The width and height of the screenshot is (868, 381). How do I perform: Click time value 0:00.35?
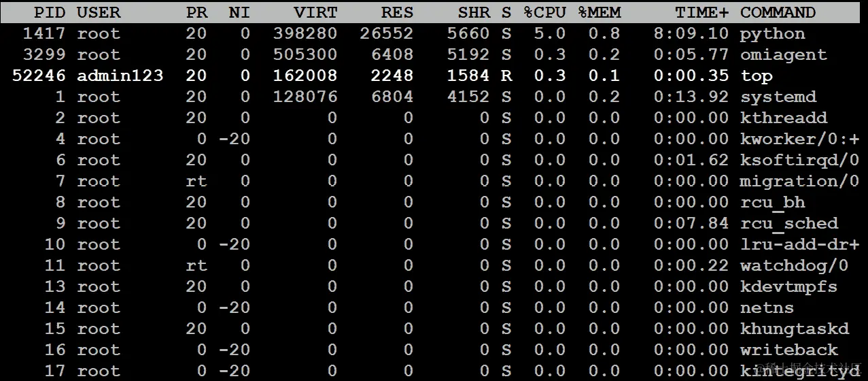691,76
